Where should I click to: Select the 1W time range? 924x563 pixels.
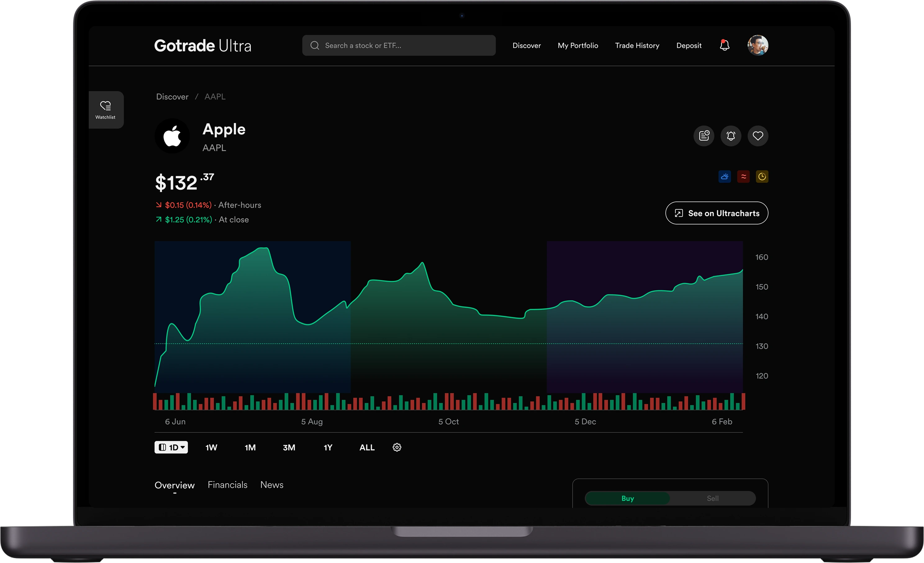[x=211, y=447]
